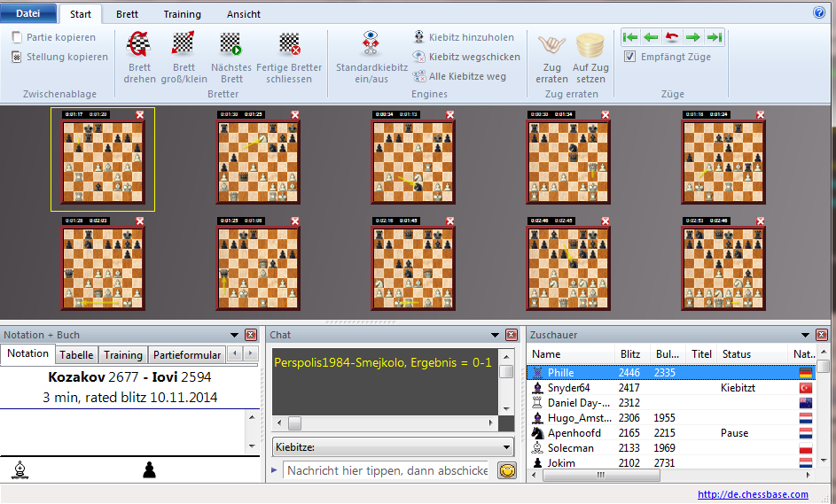Click the chat horizontal scrollbar thumb
The width and height of the screenshot is (836, 504).
coord(295,423)
